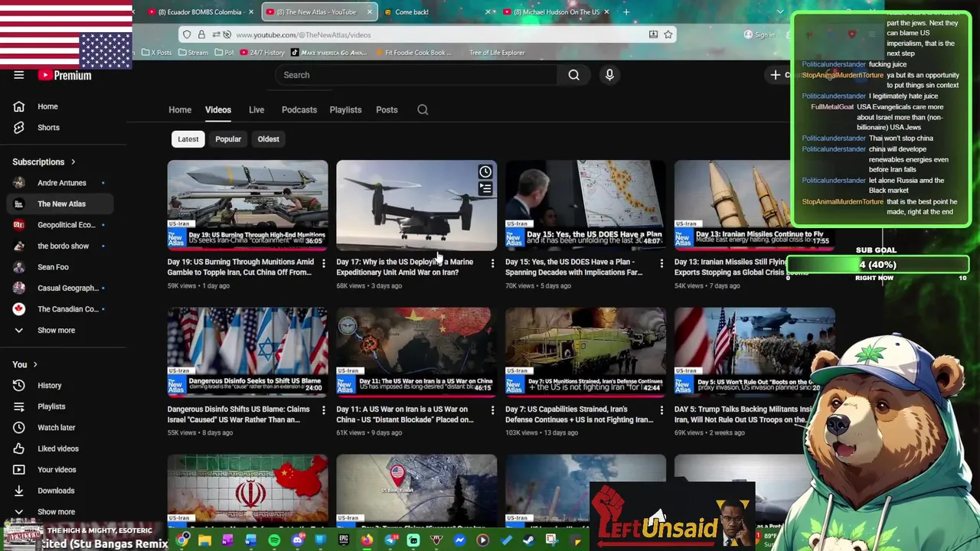Screen dimensions: 980x551
Task: Open options menu for Day 17 video
Action: tap(492, 263)
